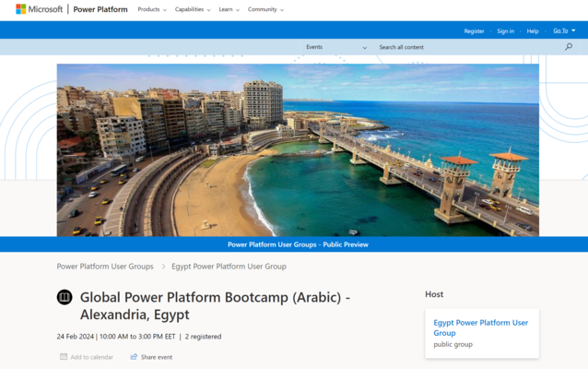The image size is (588, 369).
Task: Click the Sign in link
Action: point(505,31)
